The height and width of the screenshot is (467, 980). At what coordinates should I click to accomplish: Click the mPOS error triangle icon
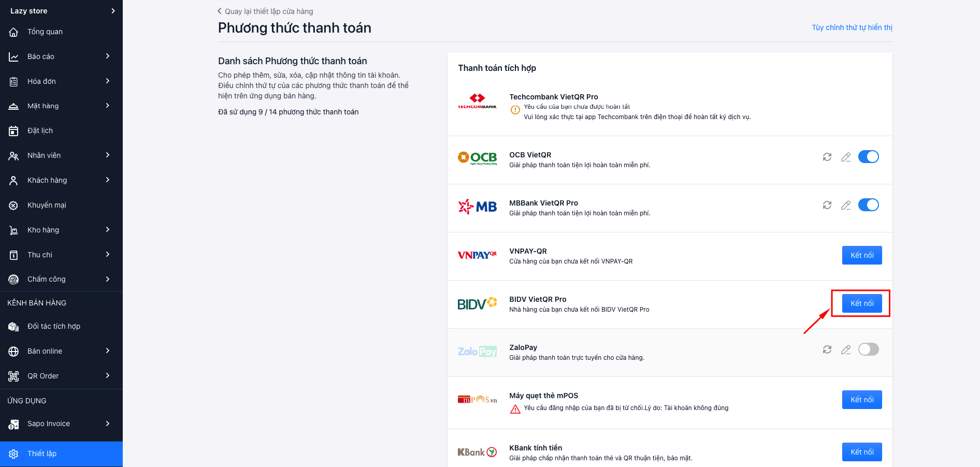pos(515,409)
